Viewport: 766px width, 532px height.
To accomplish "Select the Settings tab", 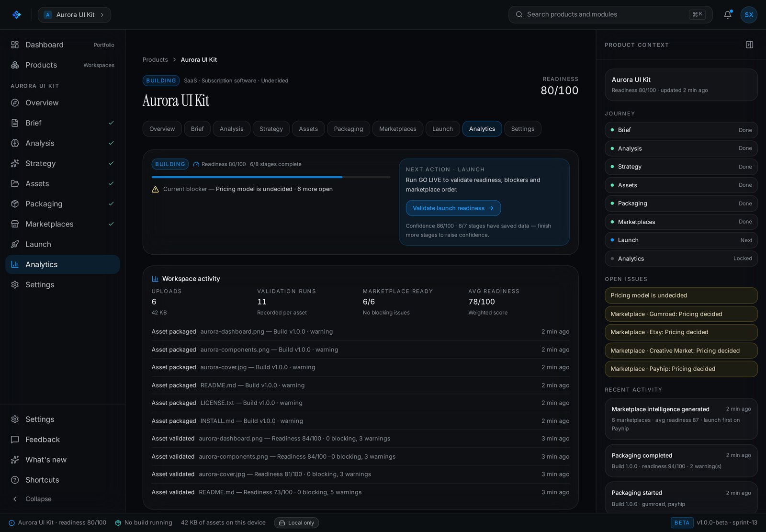I will point(522,129).
